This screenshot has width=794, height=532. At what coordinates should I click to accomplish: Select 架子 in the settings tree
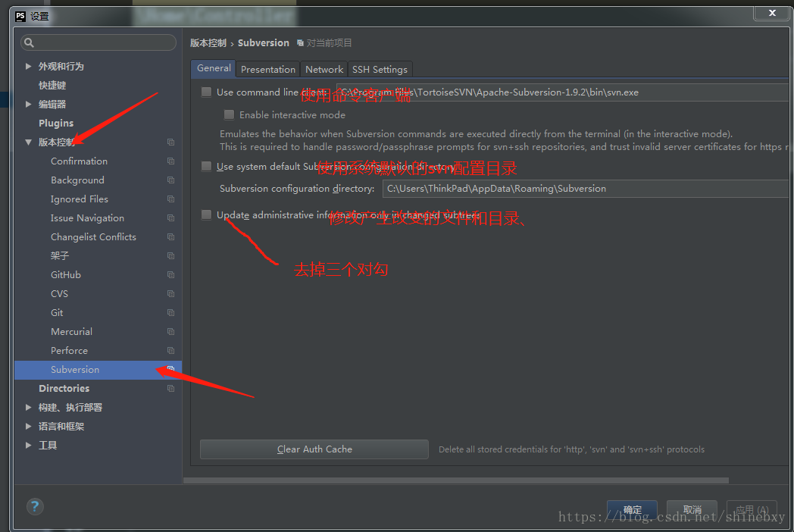tap(60, 256)
